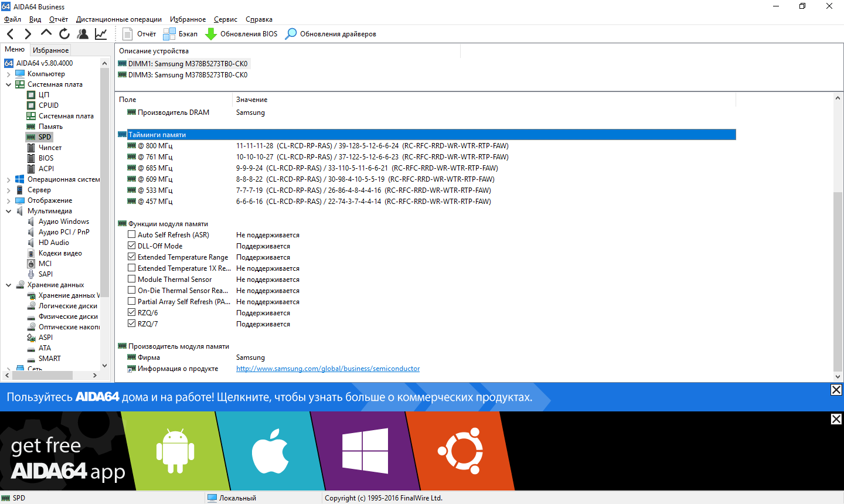
Task: Click the Поле column header
Action: [174, 100]
